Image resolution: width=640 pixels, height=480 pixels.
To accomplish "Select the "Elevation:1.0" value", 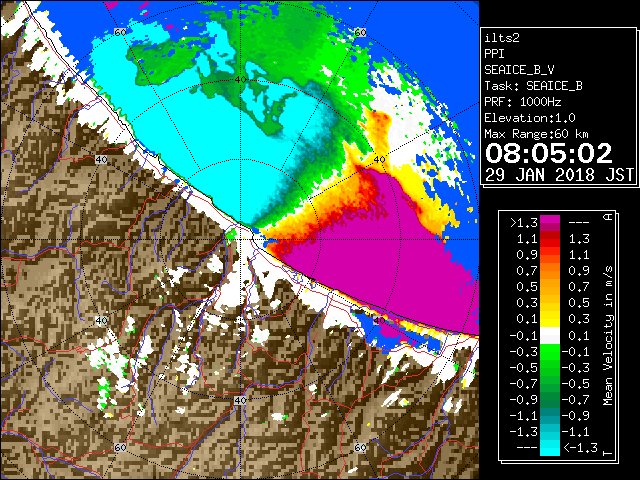I will pos(530,118).
